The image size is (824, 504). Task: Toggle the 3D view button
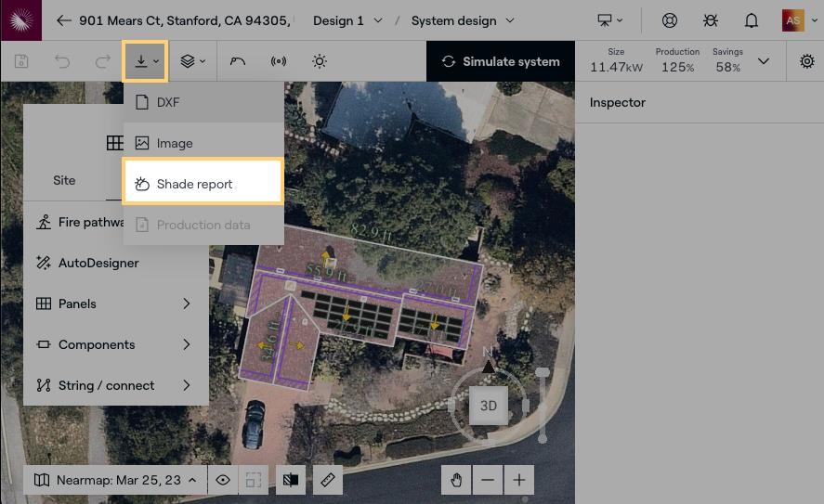coord(488,406)
